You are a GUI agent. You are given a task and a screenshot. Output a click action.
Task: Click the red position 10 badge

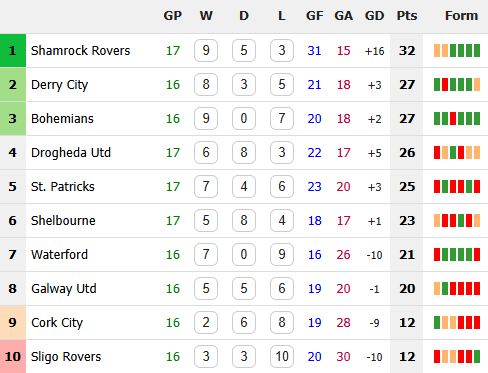(13, 357)
